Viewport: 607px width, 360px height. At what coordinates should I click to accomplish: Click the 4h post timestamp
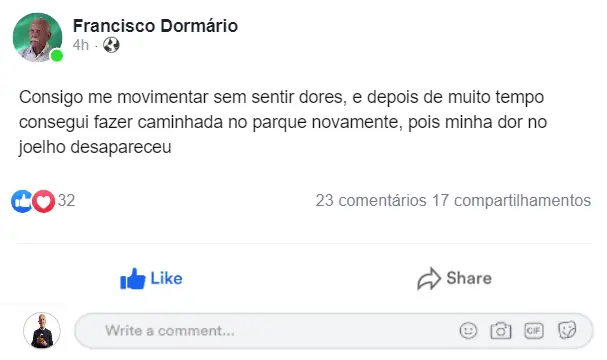[81, 45]
